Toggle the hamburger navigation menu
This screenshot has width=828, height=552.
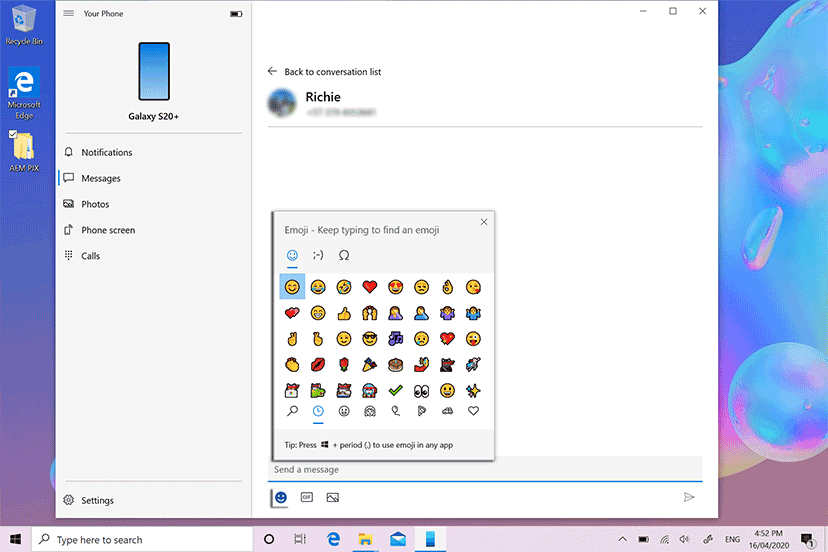69,13
